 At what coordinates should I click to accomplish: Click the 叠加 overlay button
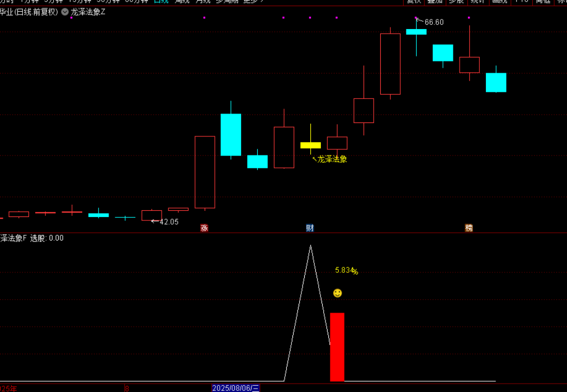[435, 1]
